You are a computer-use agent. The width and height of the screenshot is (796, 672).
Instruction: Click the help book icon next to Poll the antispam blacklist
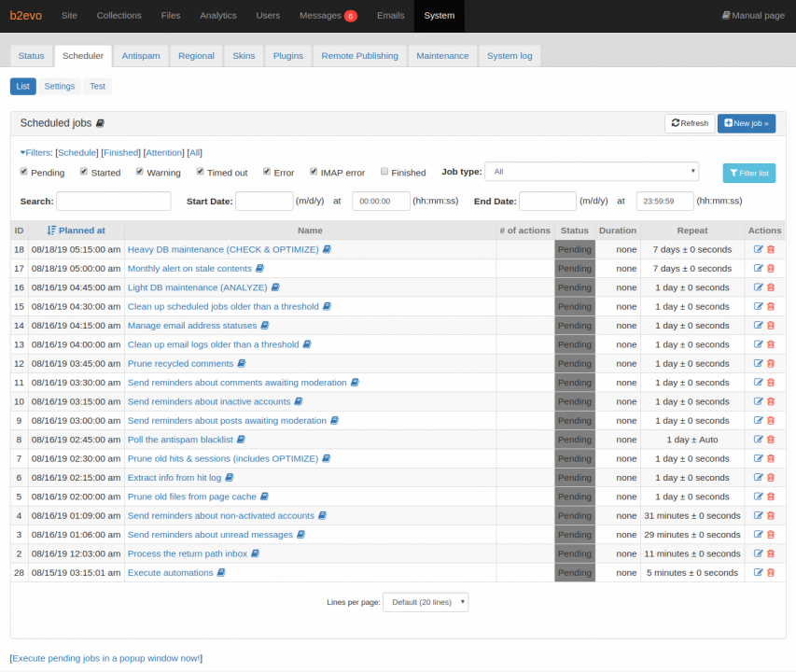click(x=239, y=440)
